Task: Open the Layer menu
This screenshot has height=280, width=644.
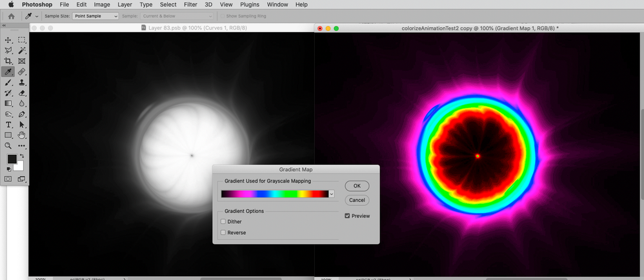Action: coord(125,5)
